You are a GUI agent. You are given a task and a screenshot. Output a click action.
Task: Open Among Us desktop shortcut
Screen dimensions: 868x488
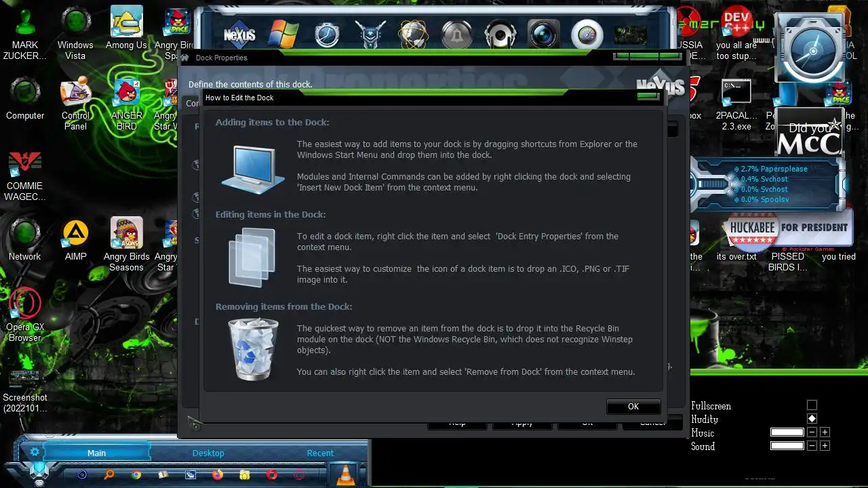pos(126,28)
